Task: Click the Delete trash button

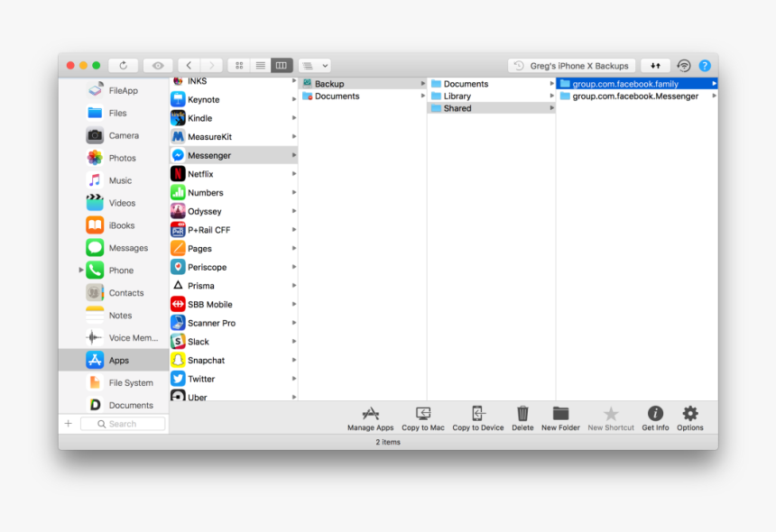Action: [522, 418]
